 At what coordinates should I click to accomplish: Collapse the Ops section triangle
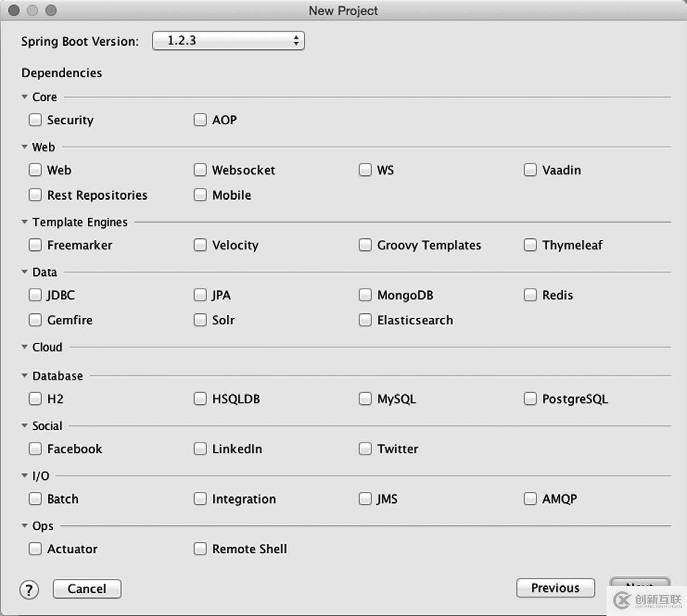click(24, 526)
